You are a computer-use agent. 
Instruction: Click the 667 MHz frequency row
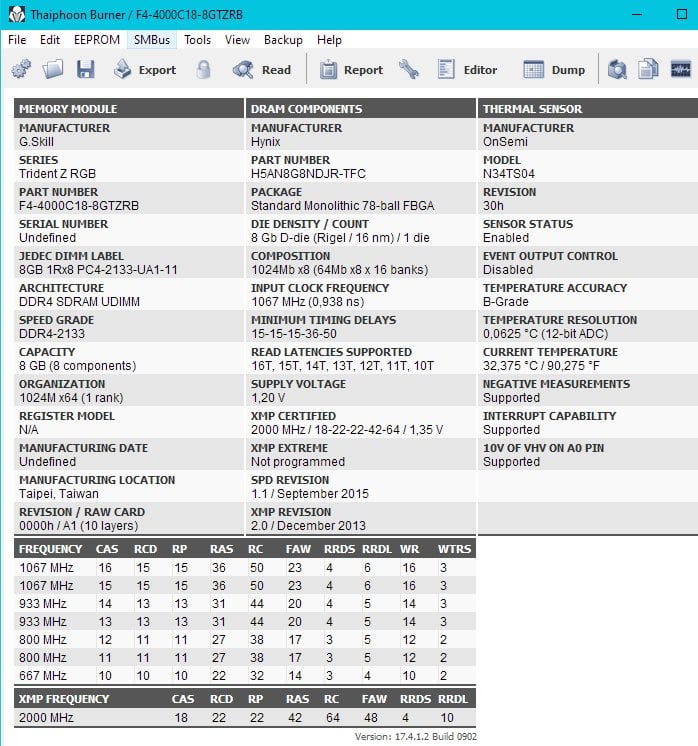tap(245, 676)
